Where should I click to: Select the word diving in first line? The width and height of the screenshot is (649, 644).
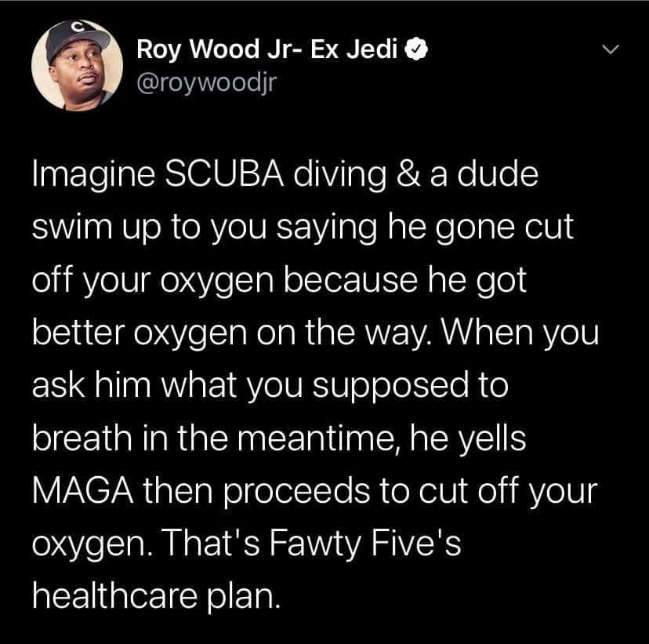tap(340, 174)
